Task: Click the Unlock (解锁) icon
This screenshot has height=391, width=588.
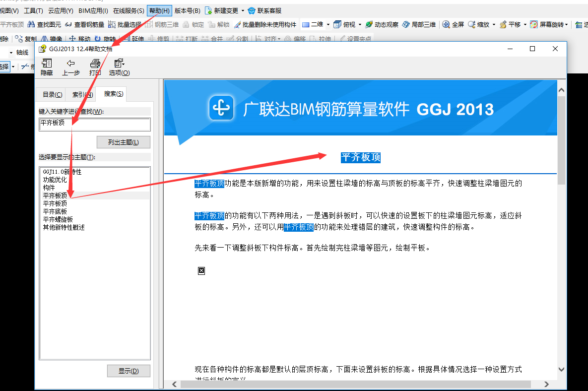Action: tap(211, 24)
